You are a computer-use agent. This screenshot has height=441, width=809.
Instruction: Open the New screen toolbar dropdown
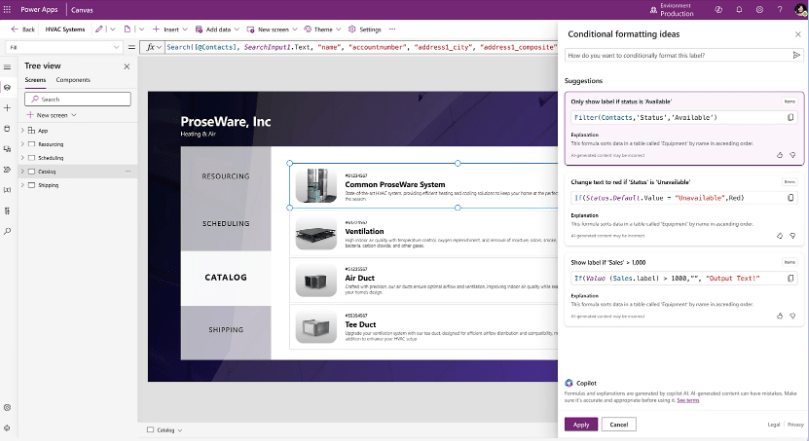click(x=272, y=29)
